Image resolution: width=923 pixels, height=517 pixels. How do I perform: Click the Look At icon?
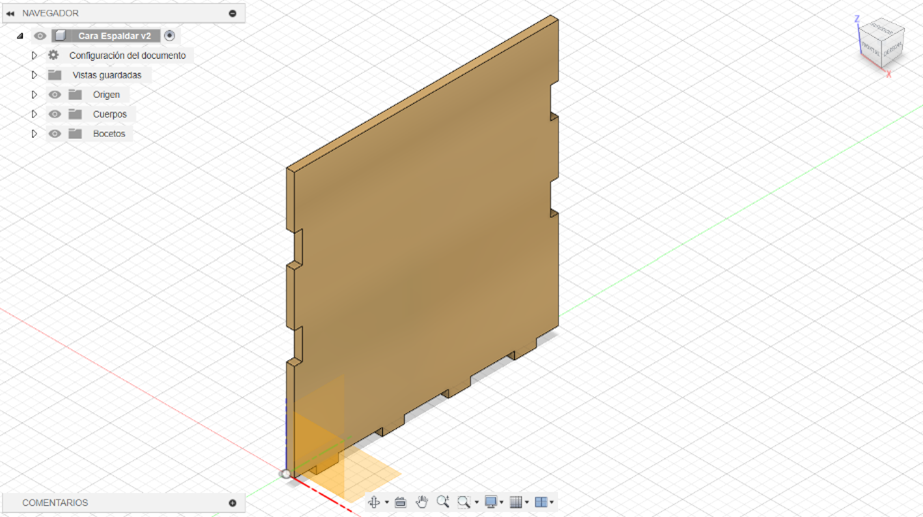[400, 502]
